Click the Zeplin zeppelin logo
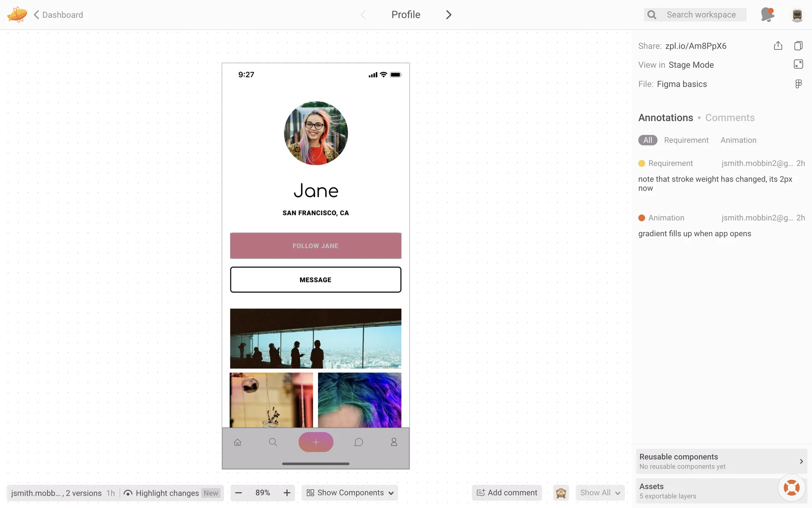The image size is (812, 508). 17,14
